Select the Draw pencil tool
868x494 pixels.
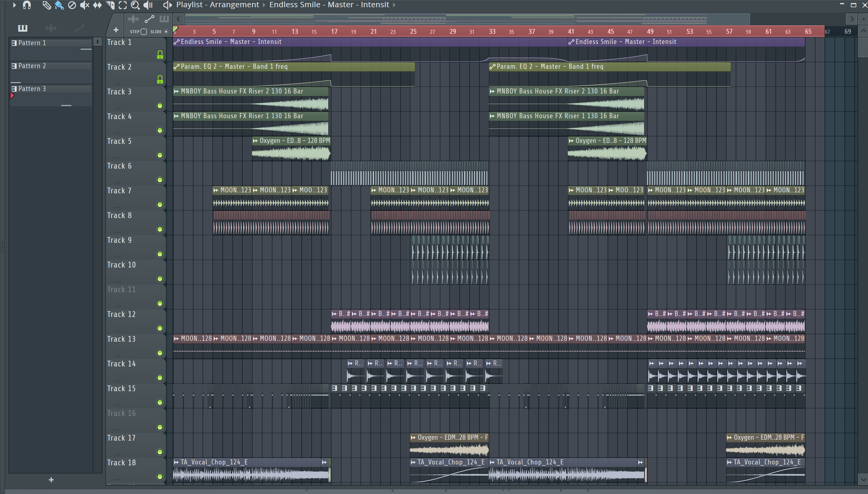point(46,5)
